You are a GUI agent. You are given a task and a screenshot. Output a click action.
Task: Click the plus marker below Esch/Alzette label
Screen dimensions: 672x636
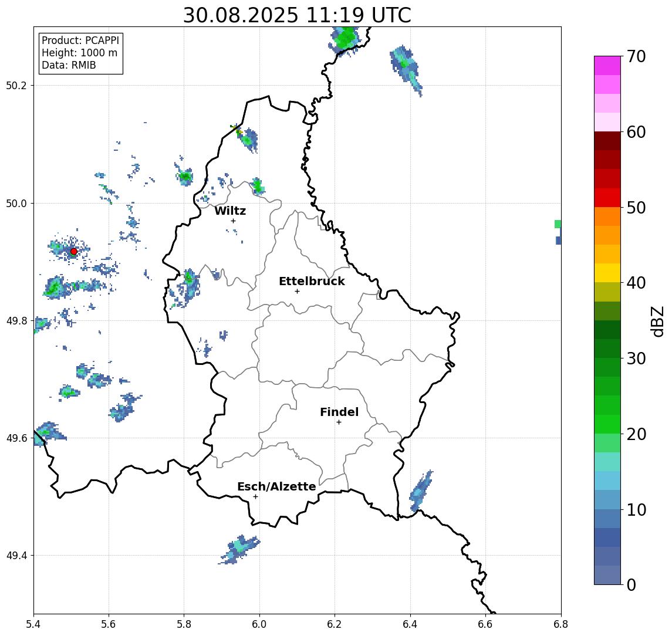(x=255, y=497)
